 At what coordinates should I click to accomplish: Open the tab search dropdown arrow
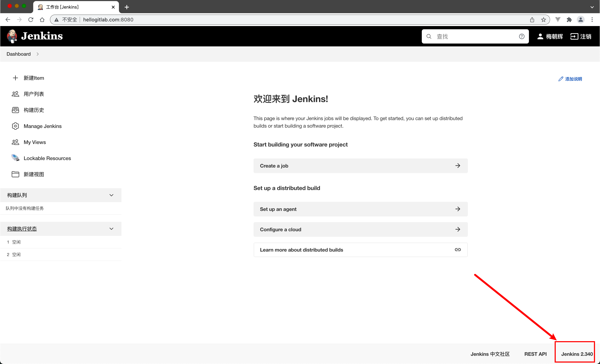coord(592,7)
